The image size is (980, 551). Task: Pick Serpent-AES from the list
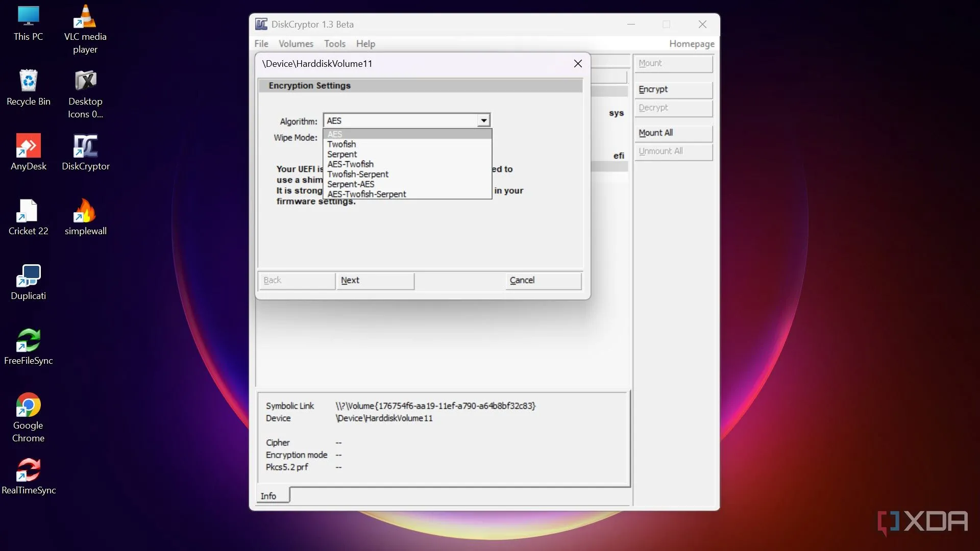pyautogui.click(x=351, y=184)
